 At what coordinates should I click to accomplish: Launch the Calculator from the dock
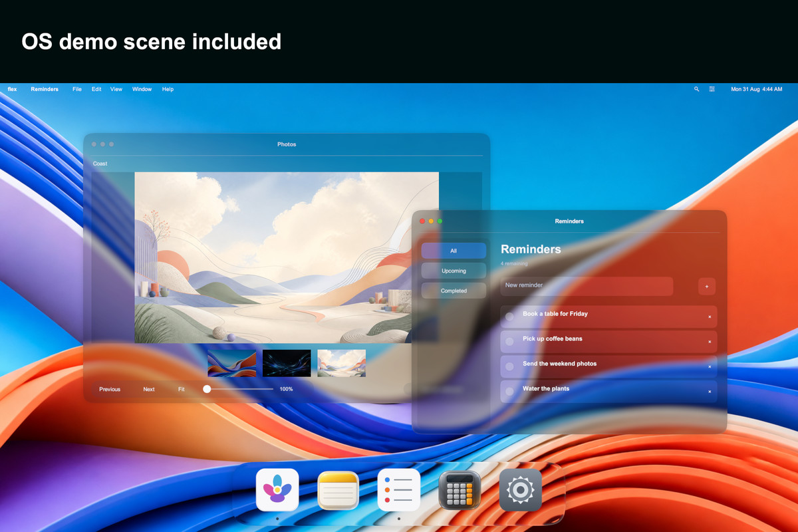pos(460,490)
